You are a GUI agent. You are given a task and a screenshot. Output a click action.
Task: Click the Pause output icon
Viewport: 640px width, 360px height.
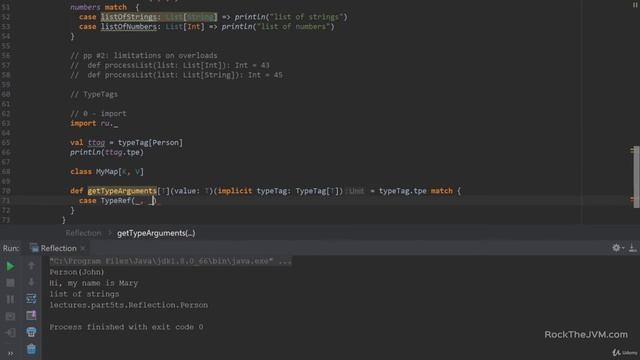tap(10, 299)
